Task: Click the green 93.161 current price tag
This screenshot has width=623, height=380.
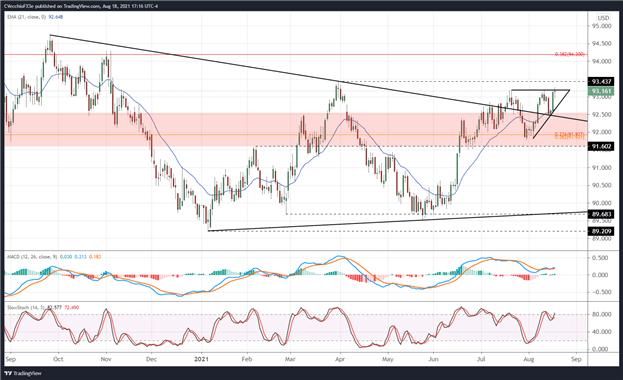Action: tap(601, 91)
